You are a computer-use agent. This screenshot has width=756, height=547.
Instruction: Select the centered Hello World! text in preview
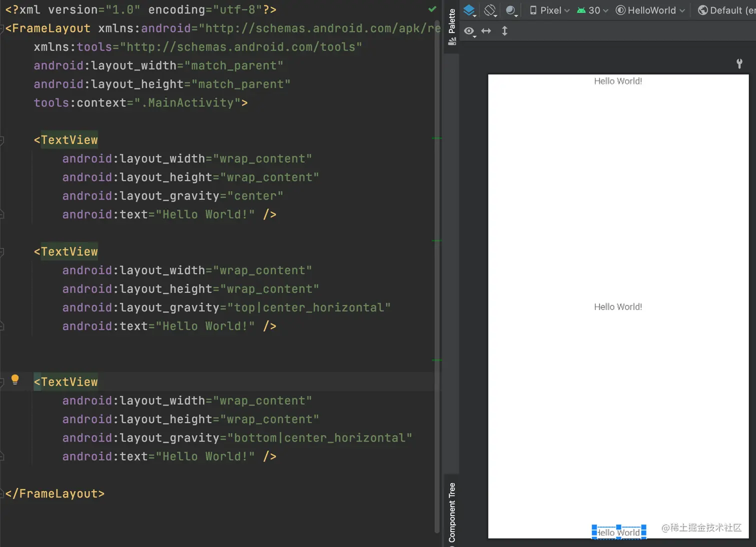(x=618, y=307)
